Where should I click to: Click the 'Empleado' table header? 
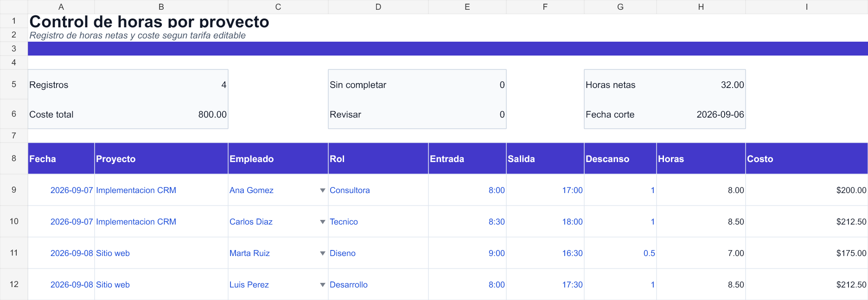(x=278, y=159)
